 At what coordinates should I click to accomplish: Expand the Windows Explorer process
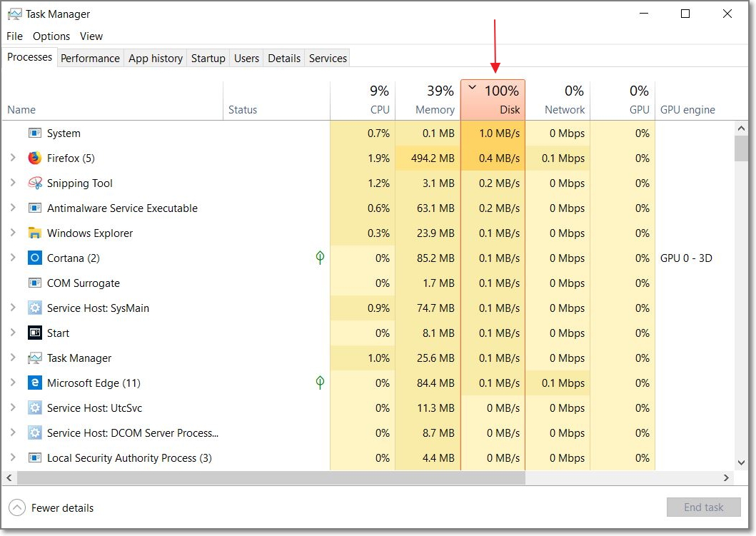tap(13, 233)
